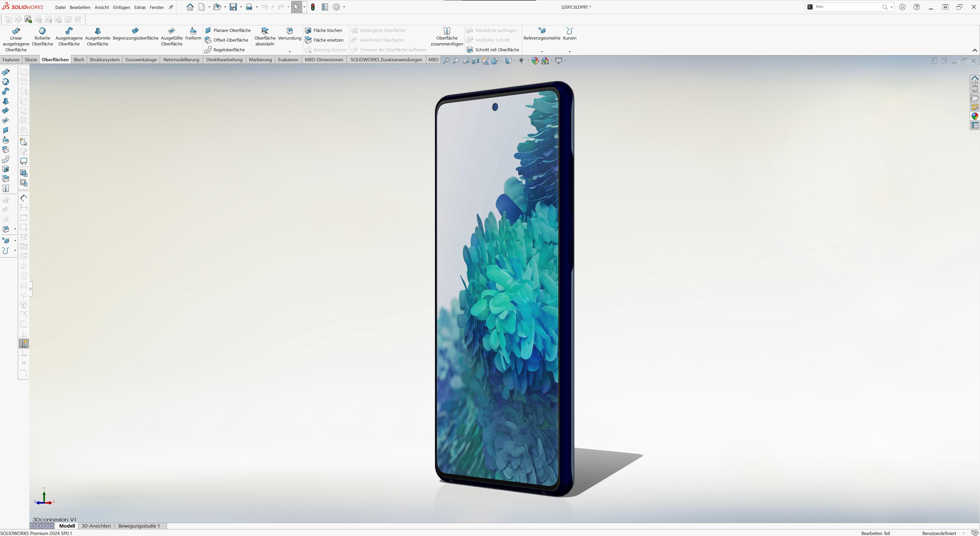Expand the Save dropdown arrow
This screenshot has width=980, height=536.
241,7
